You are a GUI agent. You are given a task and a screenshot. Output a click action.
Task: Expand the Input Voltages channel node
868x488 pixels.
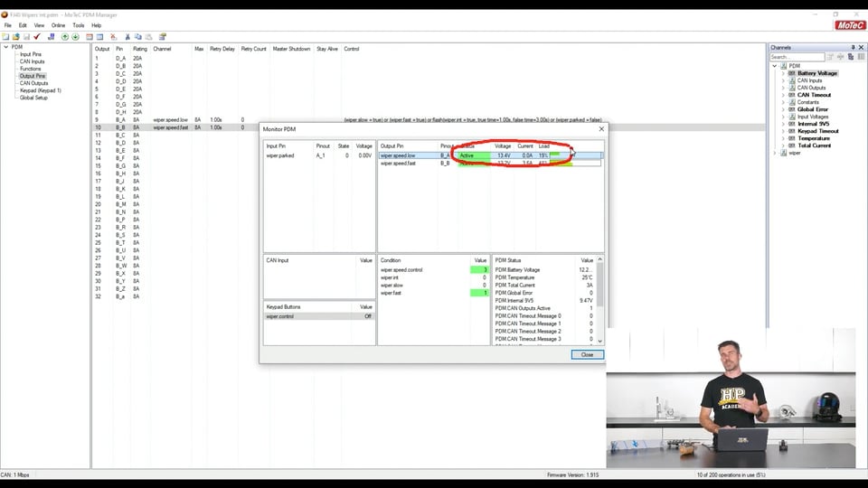[783, 117]
